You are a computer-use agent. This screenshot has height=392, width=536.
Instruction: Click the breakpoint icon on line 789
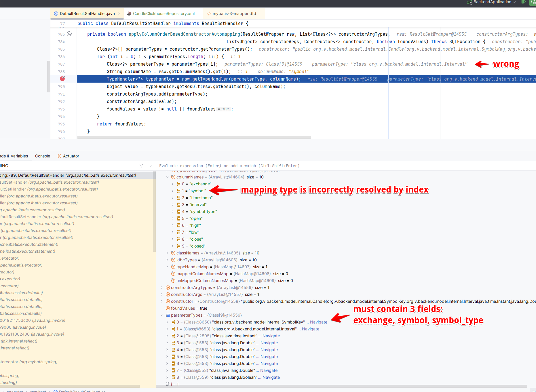62,79
